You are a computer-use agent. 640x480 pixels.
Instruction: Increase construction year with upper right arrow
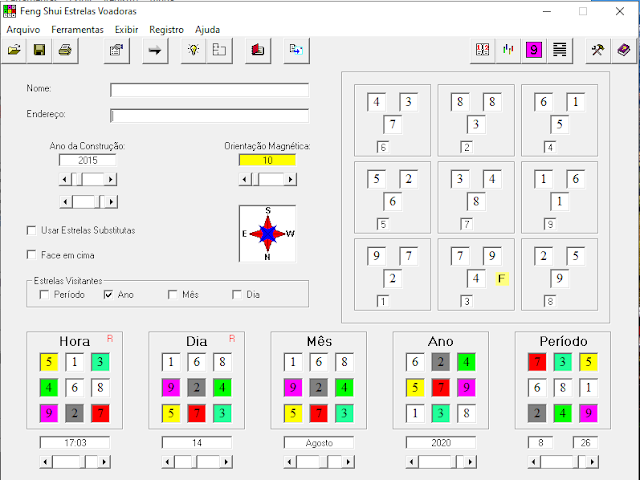pos(111,179)
